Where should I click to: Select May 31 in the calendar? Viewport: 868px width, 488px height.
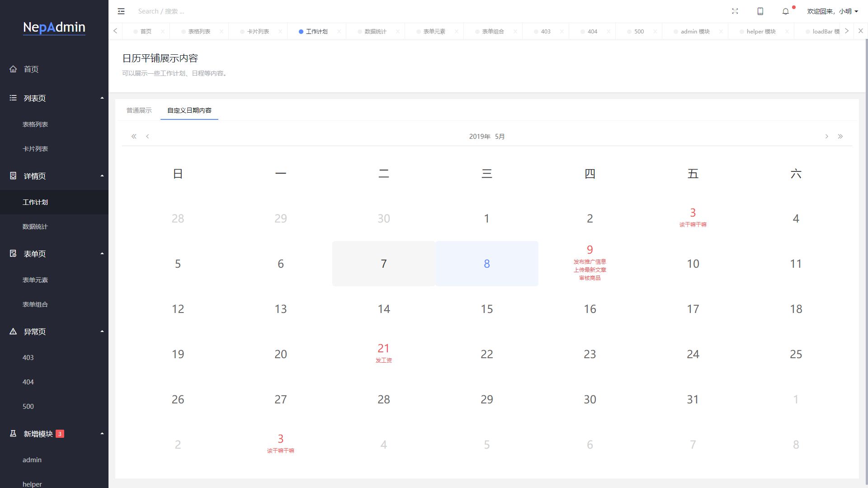click(x=693, y=399)
